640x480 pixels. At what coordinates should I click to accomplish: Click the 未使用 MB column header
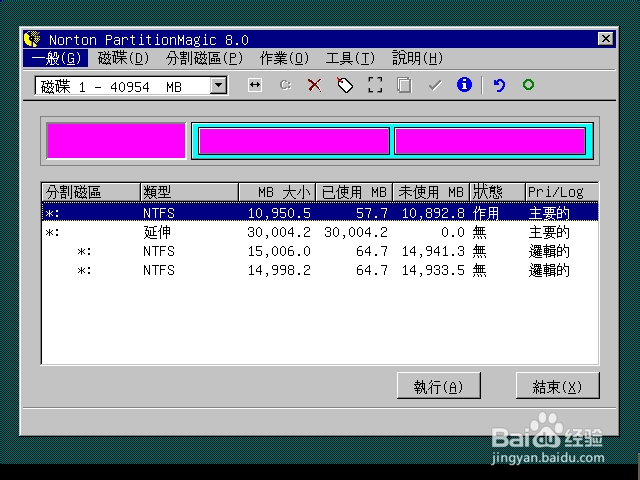(x=431, y=192)
